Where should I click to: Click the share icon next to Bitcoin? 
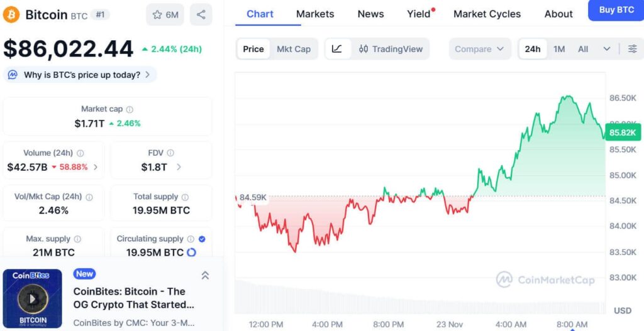coord(201,14)
